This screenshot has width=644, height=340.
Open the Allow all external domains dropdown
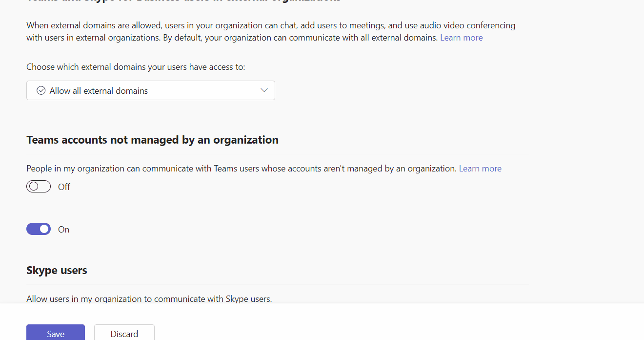[x=151, y=90]
